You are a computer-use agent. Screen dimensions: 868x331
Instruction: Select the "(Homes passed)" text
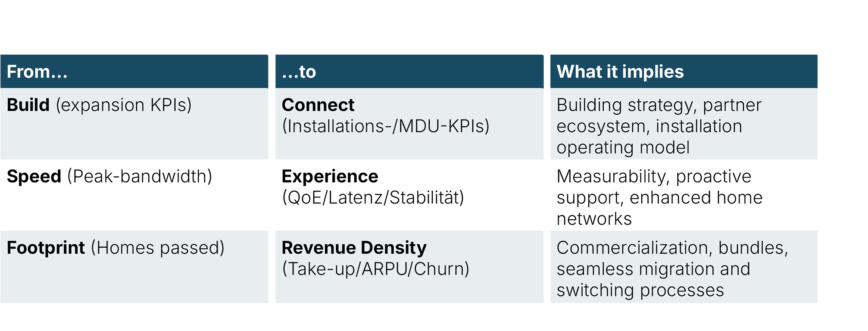158,248
